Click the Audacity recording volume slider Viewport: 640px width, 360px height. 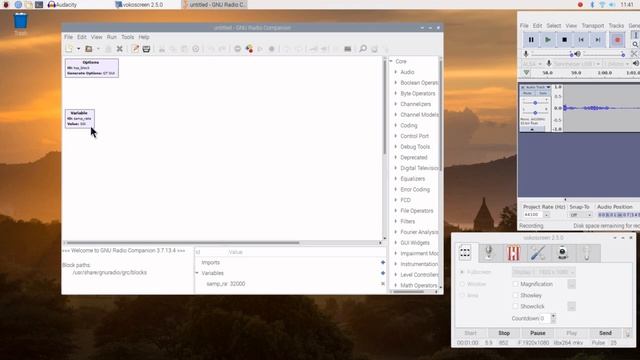coord(551,54)
